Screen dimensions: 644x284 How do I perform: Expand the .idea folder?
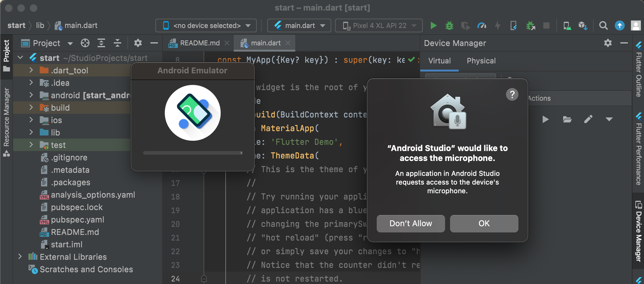tap(31, 83)
